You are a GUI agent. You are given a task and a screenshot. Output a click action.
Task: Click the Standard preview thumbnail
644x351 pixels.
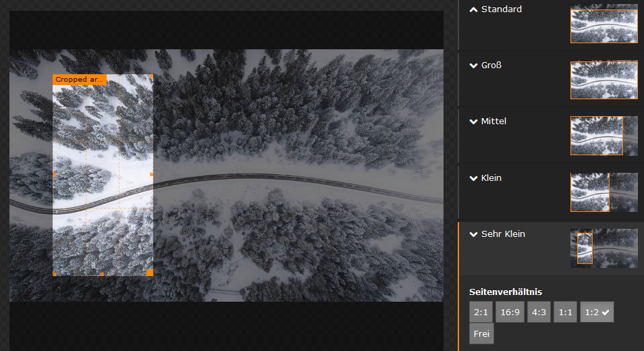coord(603,24)
